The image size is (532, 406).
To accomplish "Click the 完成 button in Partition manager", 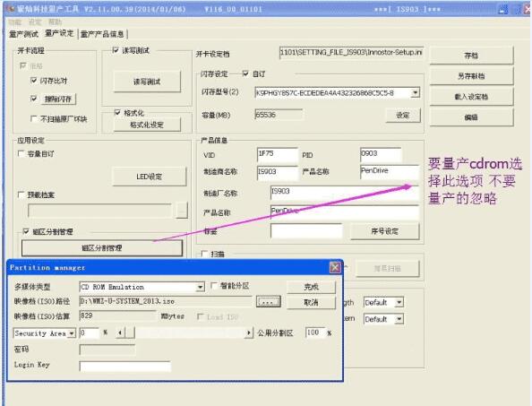I will pos(311,287).
